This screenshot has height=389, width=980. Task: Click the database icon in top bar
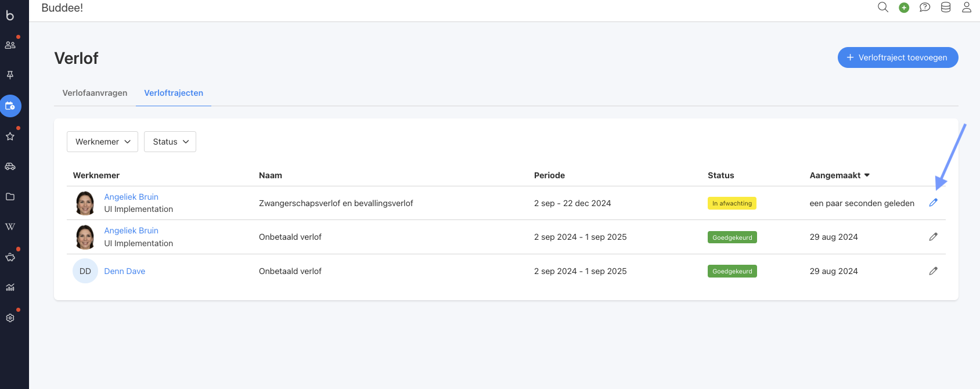pyautogui.click(x=946, y=8)
